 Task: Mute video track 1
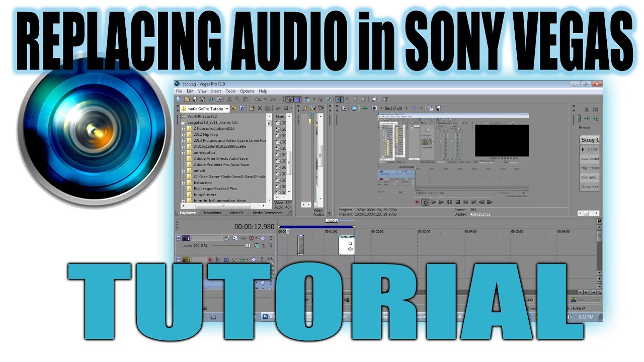point(263,238)
